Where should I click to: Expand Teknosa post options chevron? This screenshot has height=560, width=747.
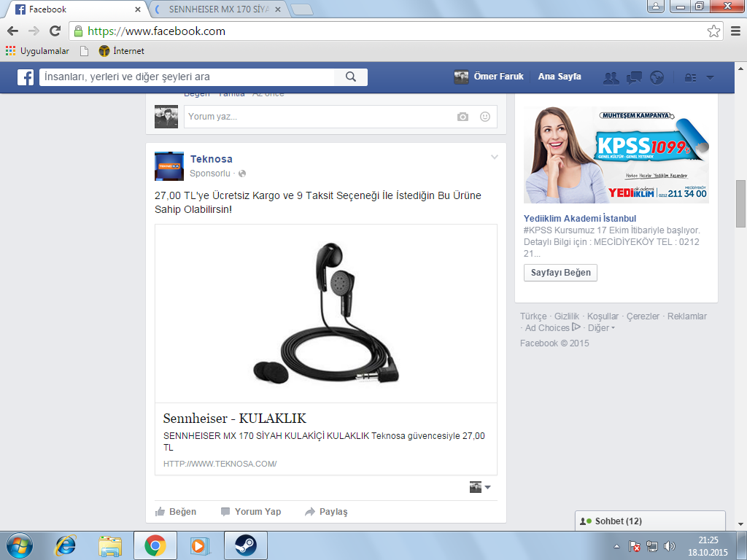[495, 157]
